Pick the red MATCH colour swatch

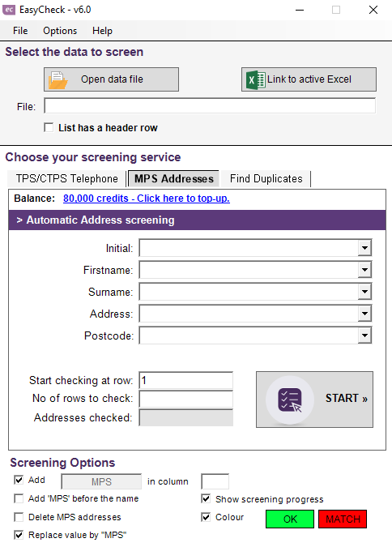point(343,519)
